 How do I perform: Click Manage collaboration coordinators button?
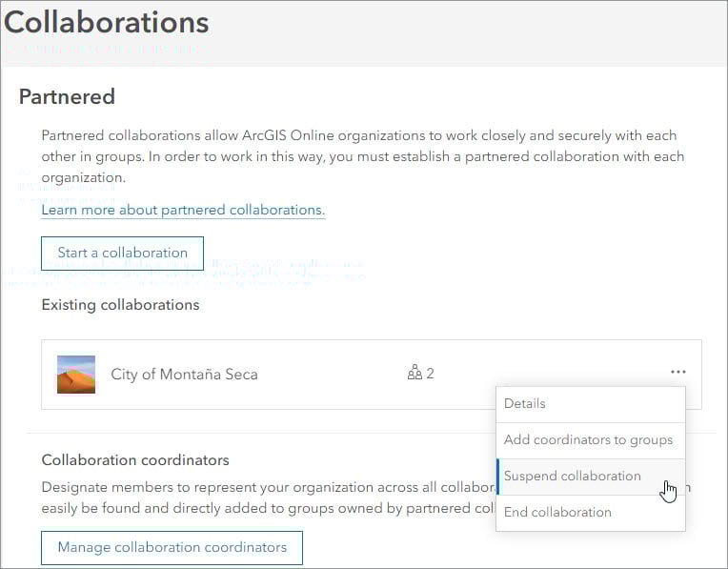pos(172,548)
